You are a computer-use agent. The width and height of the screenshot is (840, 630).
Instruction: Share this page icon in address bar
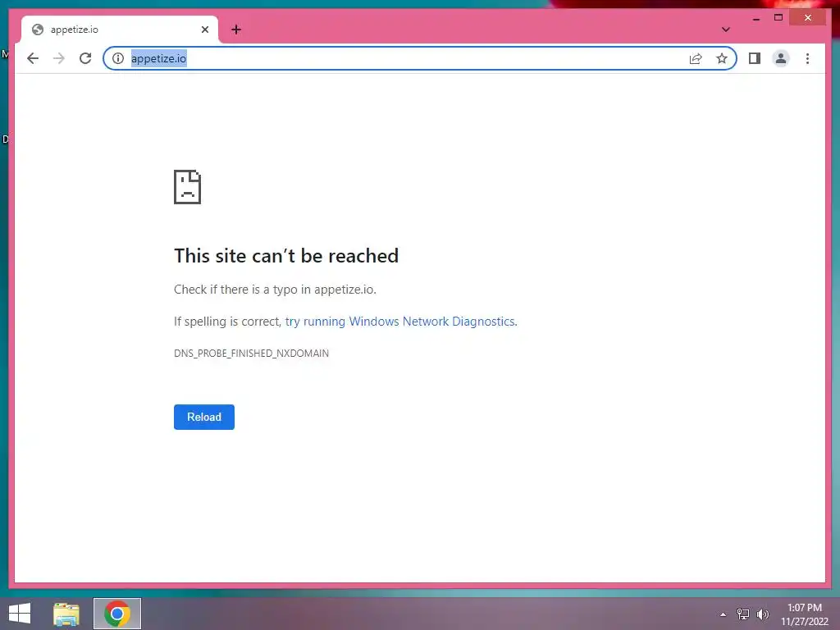(x=696, y=58)
